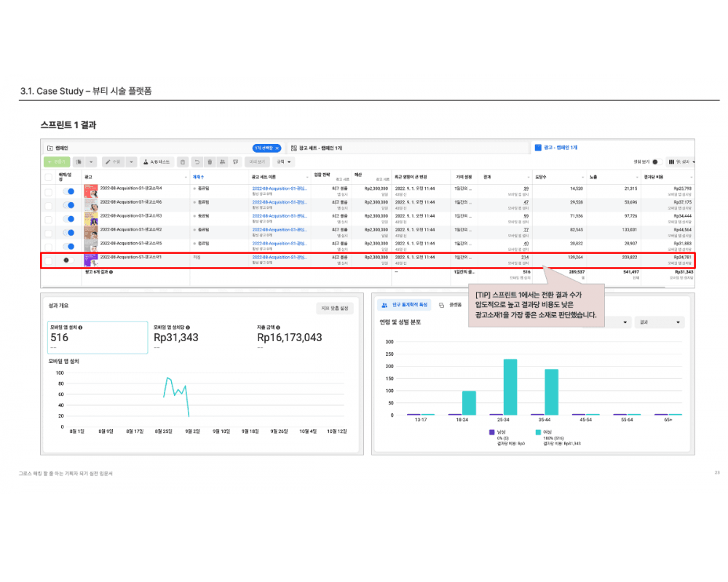Check the select-all checkbox in table header

pyautogui.click(x=48, y=177)
